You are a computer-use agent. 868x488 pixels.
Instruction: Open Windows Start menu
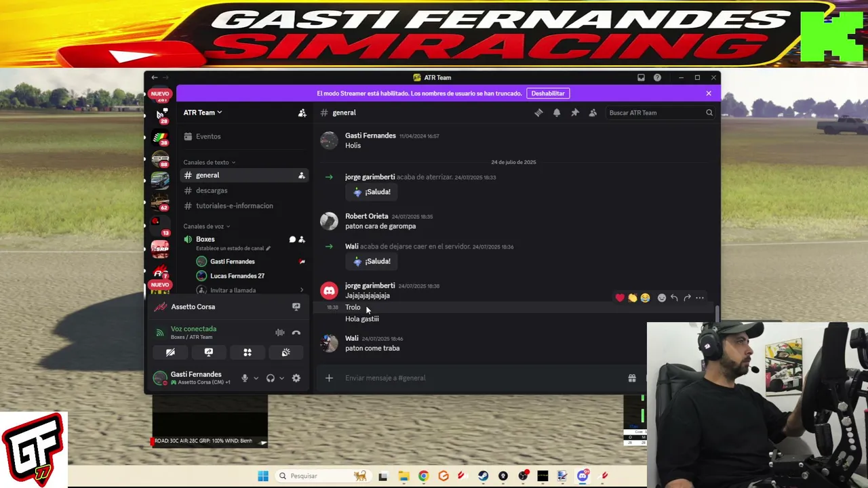coord(263,476)
